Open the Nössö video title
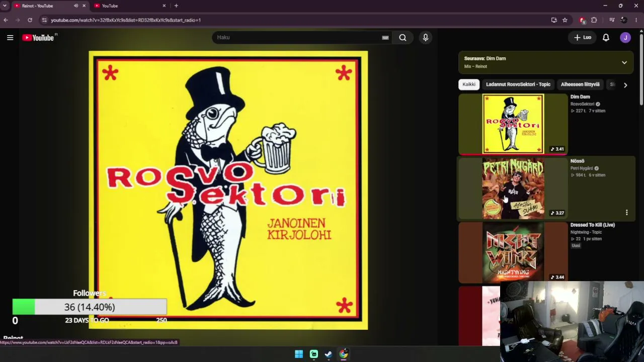 577,161
